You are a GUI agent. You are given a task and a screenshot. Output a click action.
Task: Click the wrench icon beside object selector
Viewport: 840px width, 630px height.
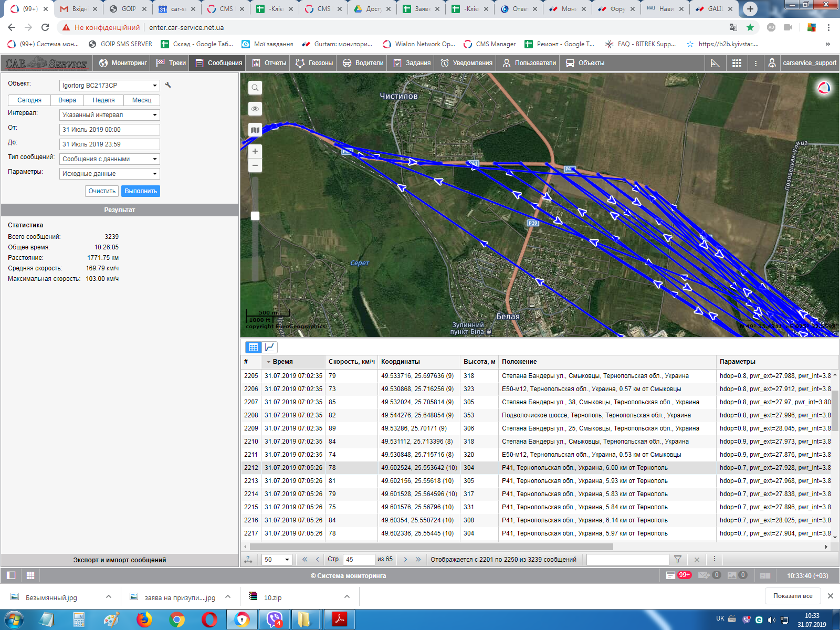[x=168, y=85]
